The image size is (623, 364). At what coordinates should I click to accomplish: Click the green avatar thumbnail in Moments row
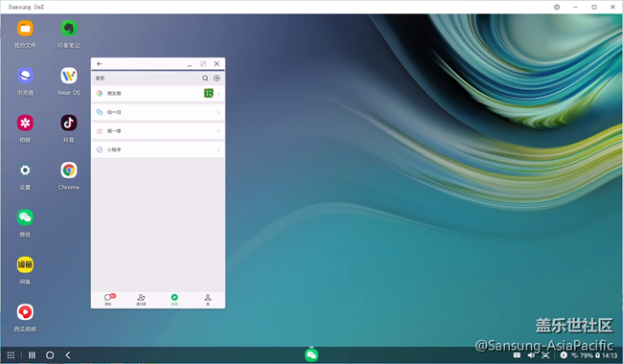[209, 93]
